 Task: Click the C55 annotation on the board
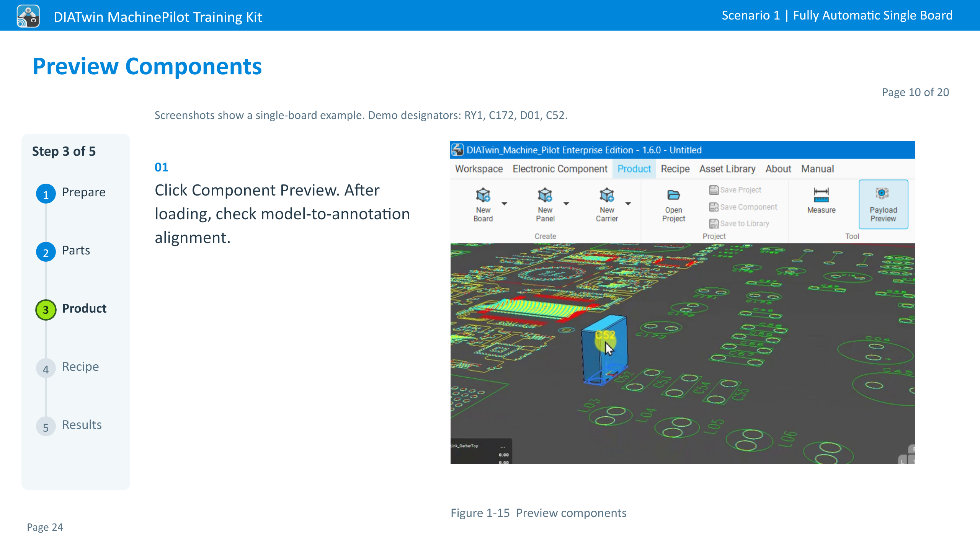pos(741,394)
